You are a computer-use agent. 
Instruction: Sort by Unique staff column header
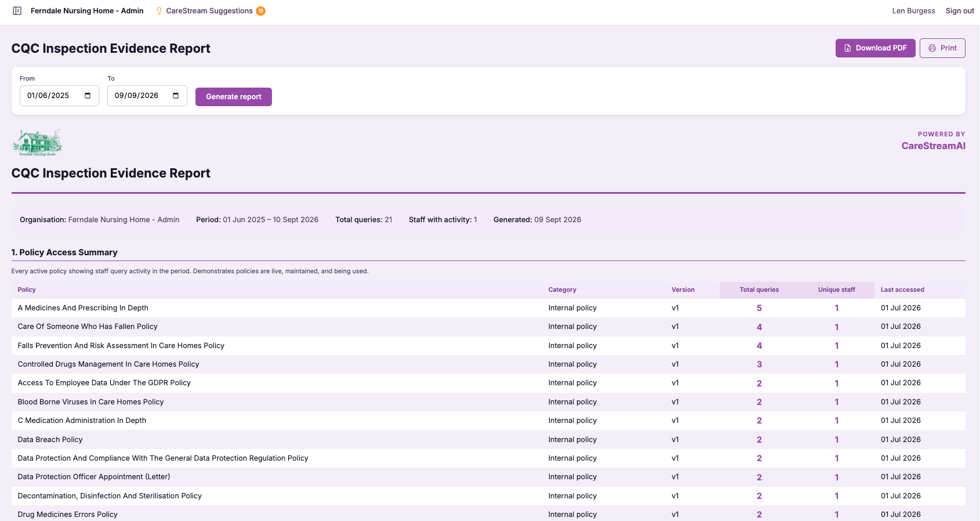[836, 290]
